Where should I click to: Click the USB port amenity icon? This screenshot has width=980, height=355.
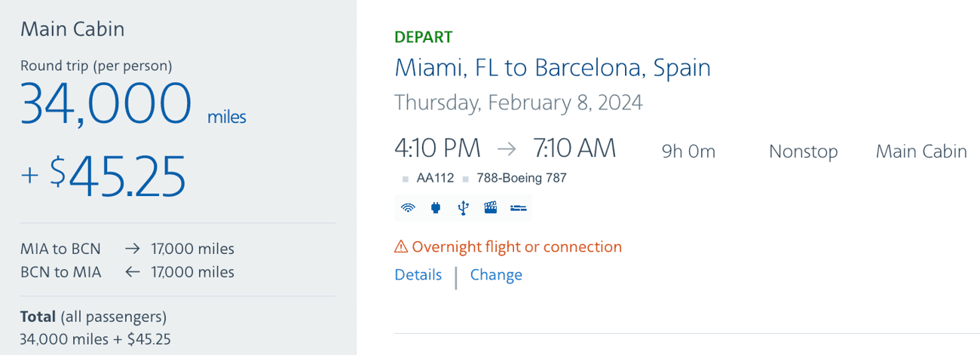pyautogui.click(x=463, y=208)
